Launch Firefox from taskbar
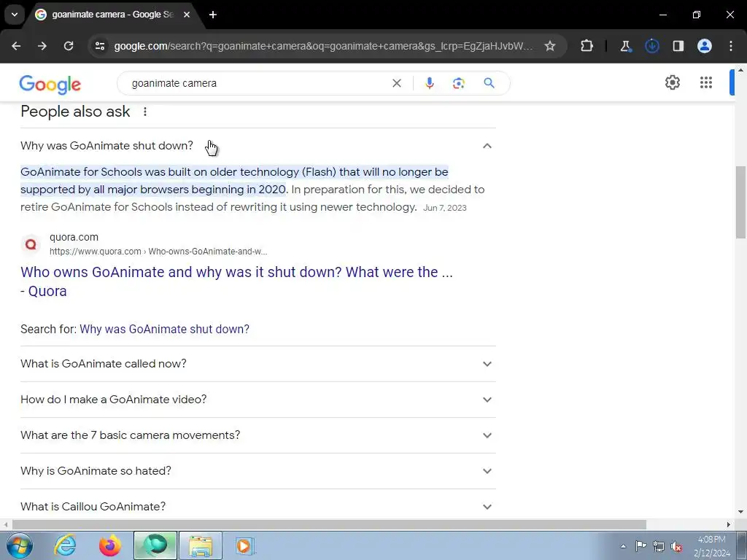Image resolution: width=747 pixels, height=560 pixels. [109, 545]
